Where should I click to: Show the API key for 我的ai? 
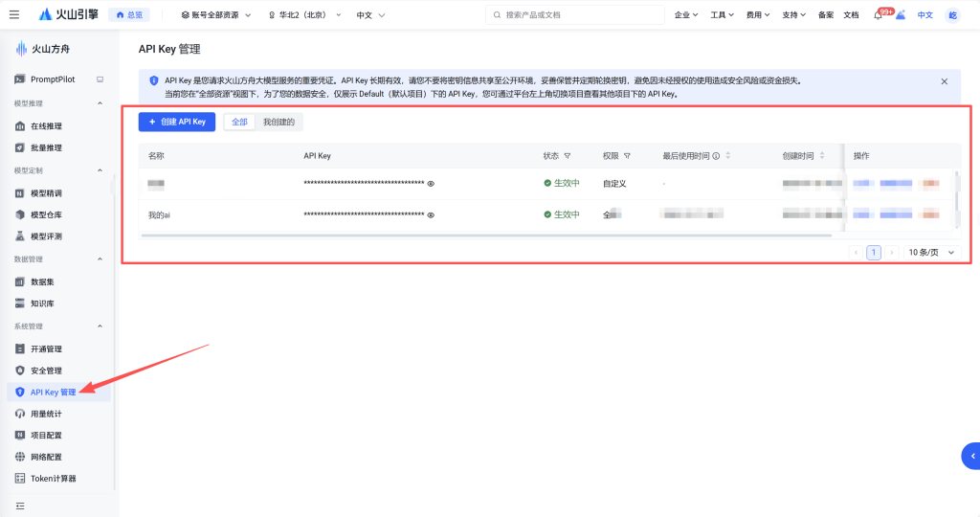pos(431,215)
